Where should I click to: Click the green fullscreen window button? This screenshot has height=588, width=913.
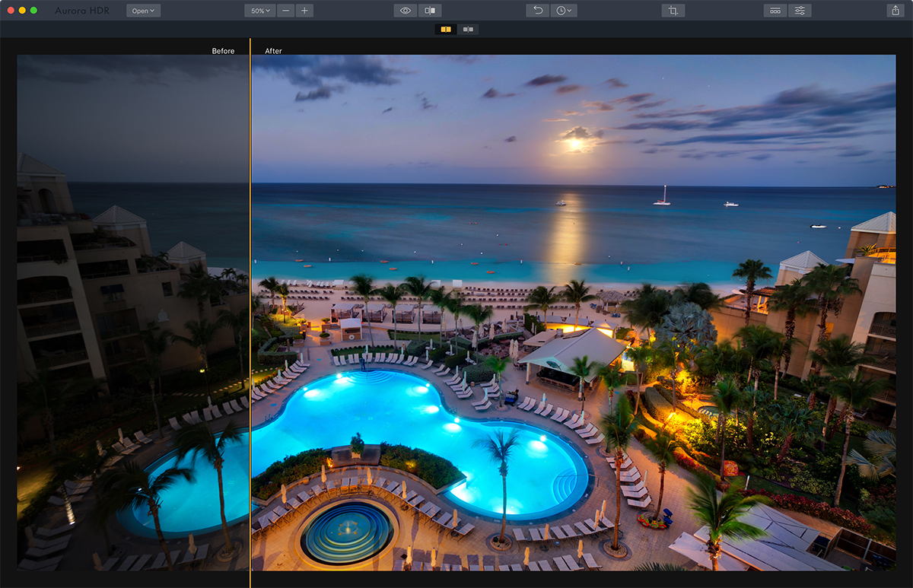click(35, 11)
